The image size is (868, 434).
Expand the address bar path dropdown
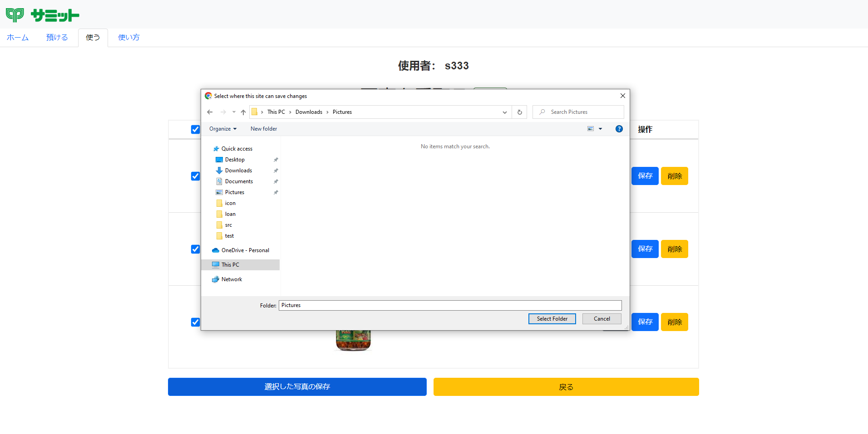point(504,112)
